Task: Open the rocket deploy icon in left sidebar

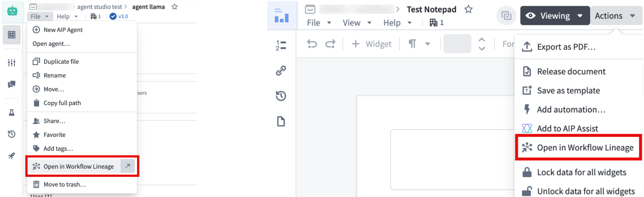Action: [x=12, y=156]
